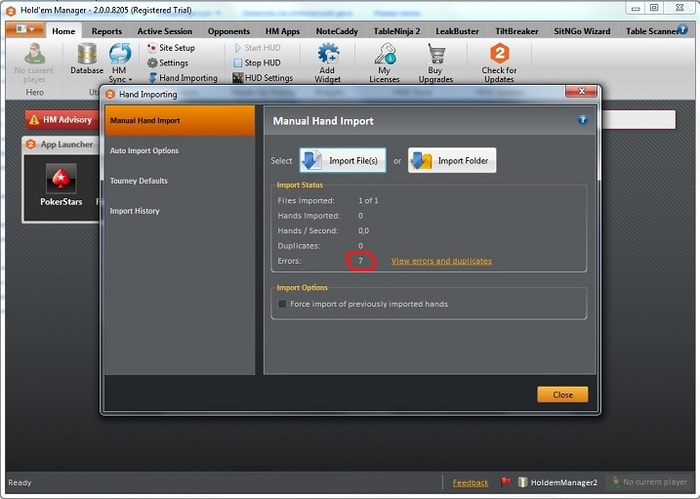Viewport: 700px width, 499px height.
Task: Open My Licenses
Action: pos(384,62)
